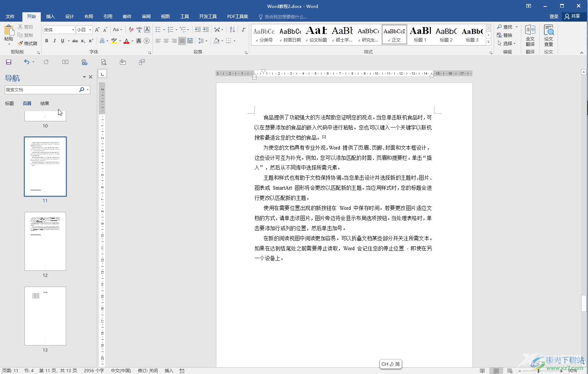Open full text translation (全文翻译)
The height and width of the screenshot is (374, 588).
click(x=530, y=35)
